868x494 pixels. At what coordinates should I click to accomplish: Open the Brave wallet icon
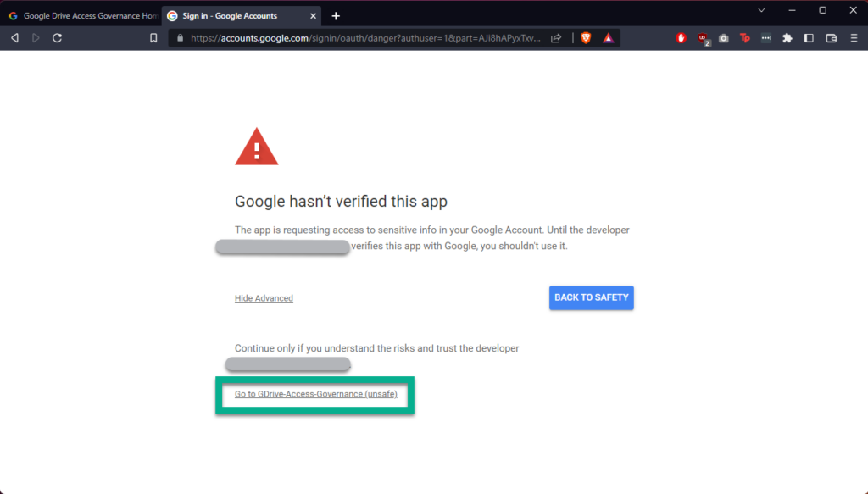[x=831, y=38]
